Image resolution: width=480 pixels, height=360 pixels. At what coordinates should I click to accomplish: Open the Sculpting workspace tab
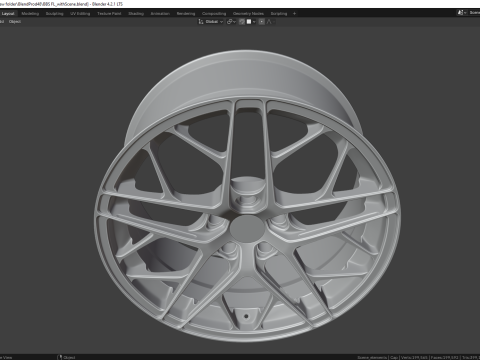tap(54, 14)
